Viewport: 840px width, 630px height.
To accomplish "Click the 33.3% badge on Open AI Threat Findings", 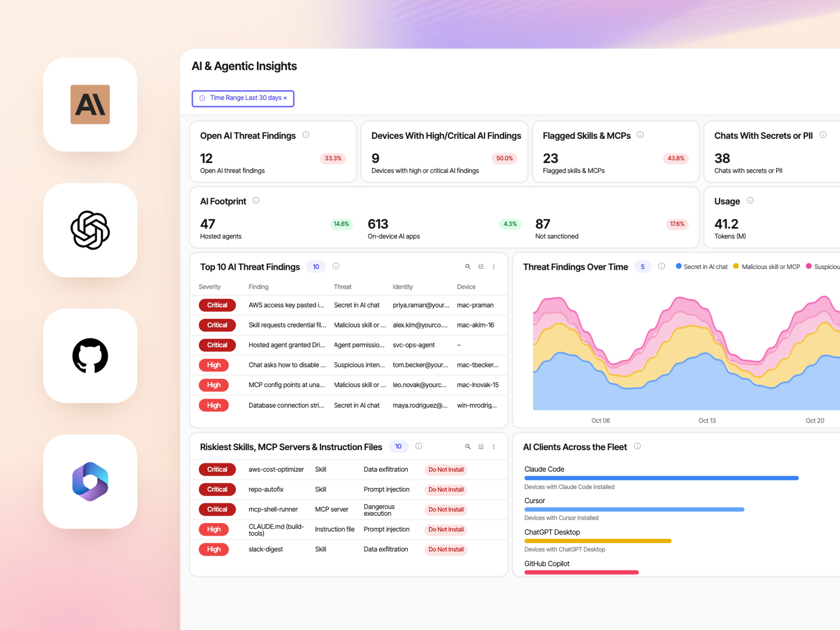I will tap(333, 158).
